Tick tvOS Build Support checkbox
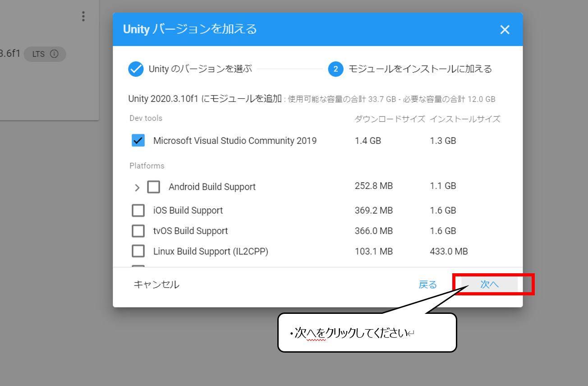The width and height of the screenshot is (588, 386). (138, 231)
